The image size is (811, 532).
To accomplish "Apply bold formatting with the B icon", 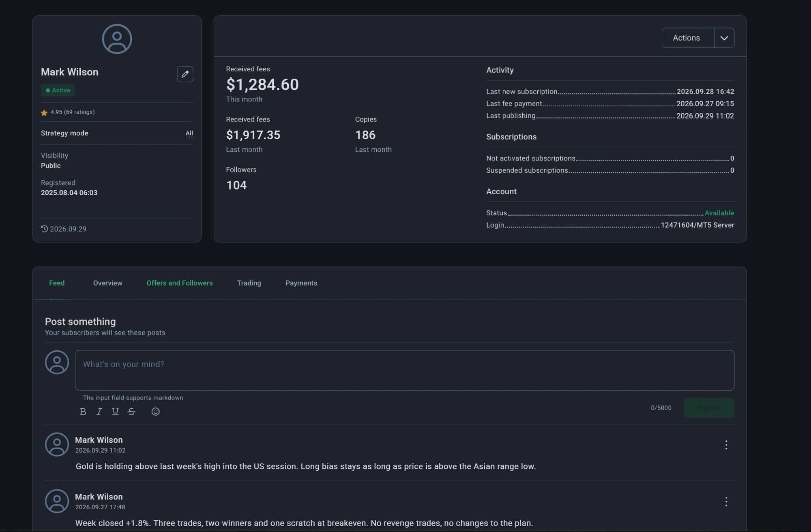I will 83,412.
